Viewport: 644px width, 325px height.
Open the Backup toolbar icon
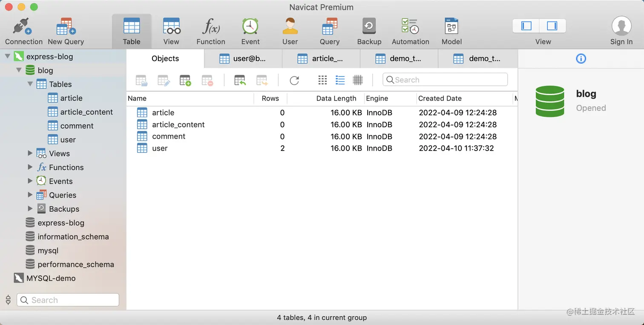[369, 31]
